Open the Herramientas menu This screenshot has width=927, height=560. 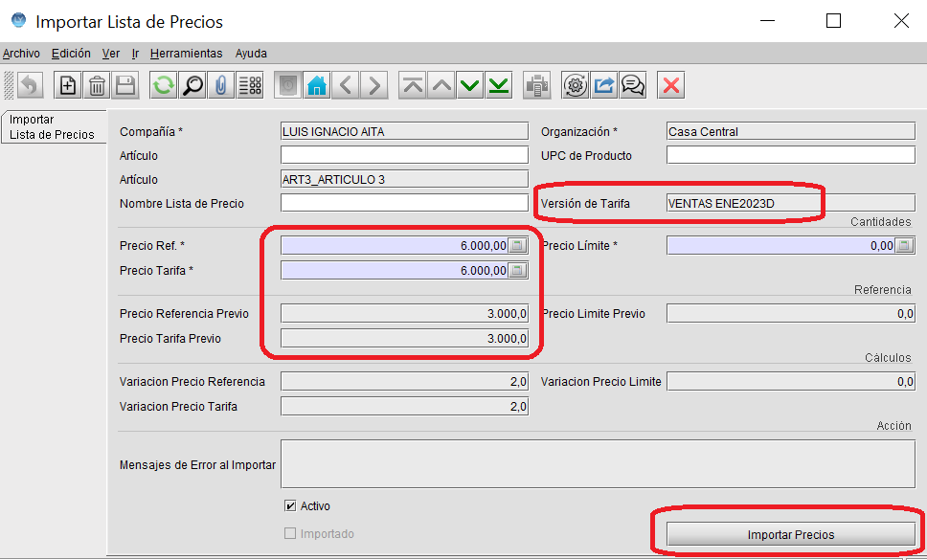coord(186,54)
